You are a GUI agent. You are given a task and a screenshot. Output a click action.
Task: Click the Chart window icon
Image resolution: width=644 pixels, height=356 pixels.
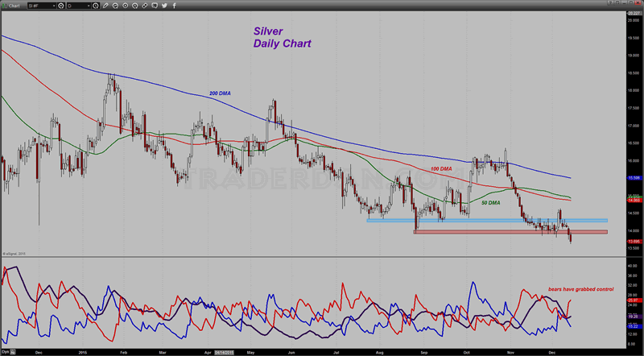coord(4,6)
